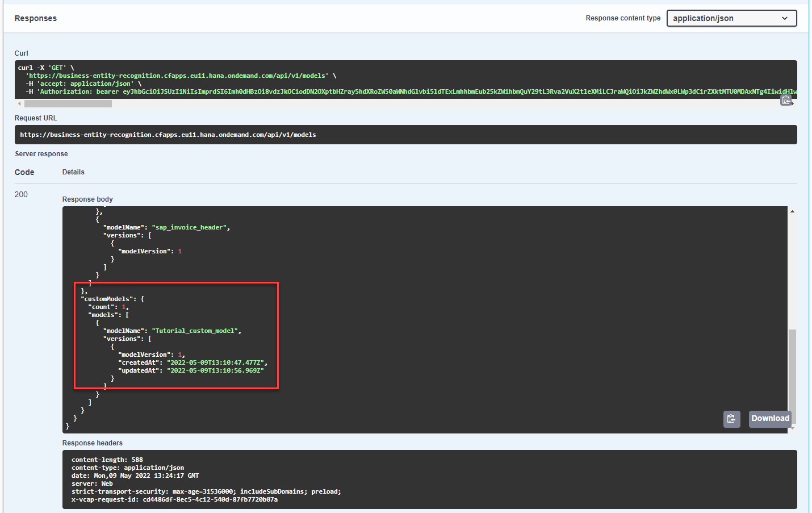Screen dimensions: 812x513
Task: Click the left arrow of Curl horizontal scrollbar
Action: click(19, 104)
